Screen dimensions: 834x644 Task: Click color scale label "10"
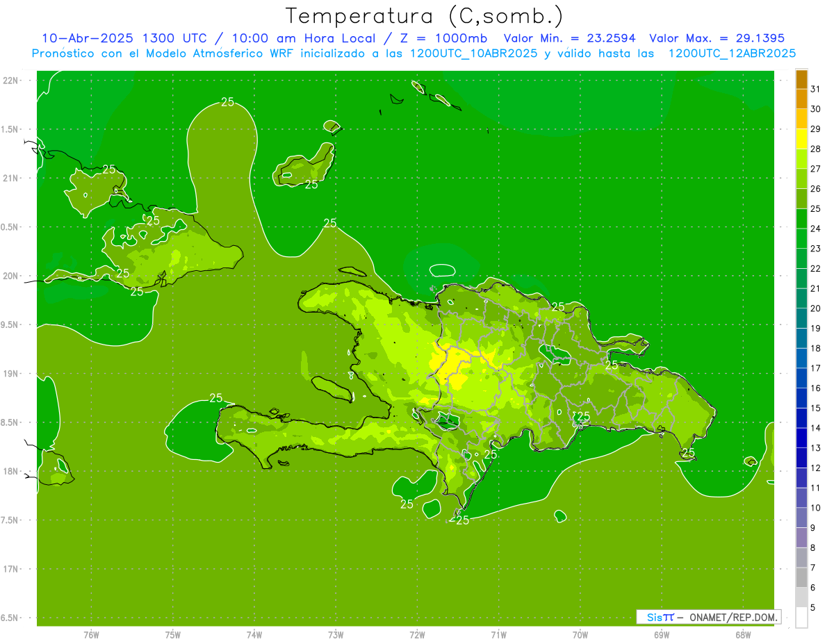(x=816, y=508)
